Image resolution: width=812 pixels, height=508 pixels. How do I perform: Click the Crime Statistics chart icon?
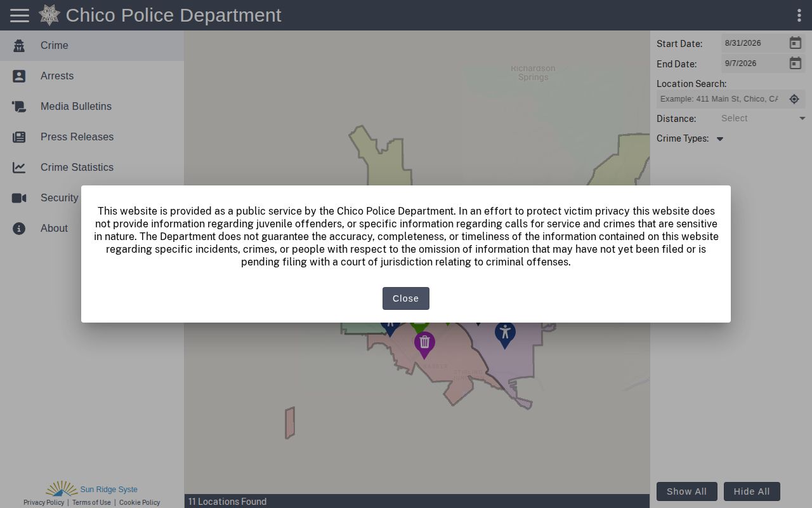(19, 168)
